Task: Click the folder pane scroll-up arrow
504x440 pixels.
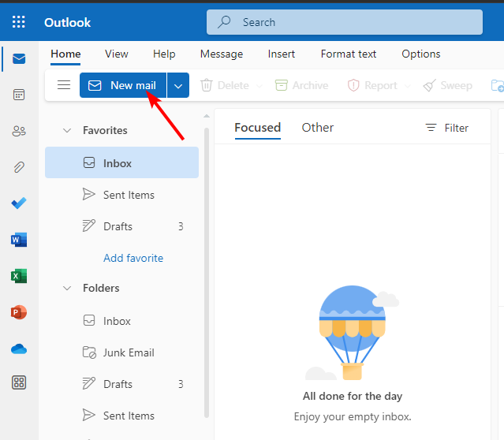Action: click(x=207, y=116)
